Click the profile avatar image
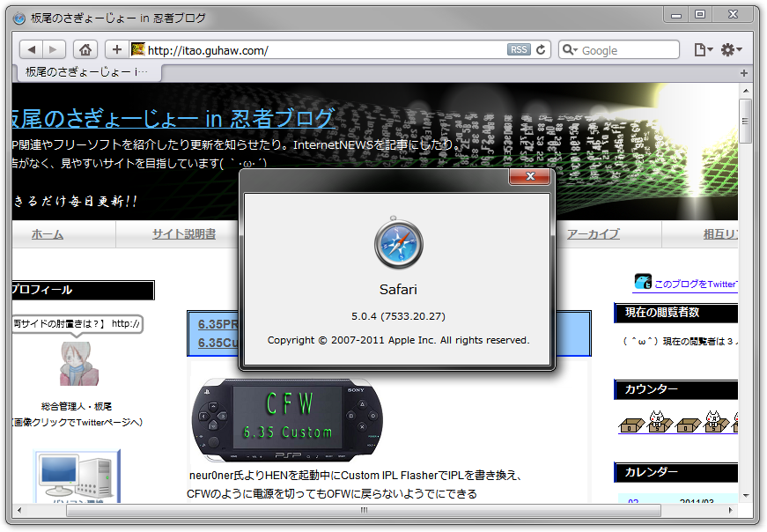Image resolution: width=767 pixels, height=532 pixels. [78, 364]
